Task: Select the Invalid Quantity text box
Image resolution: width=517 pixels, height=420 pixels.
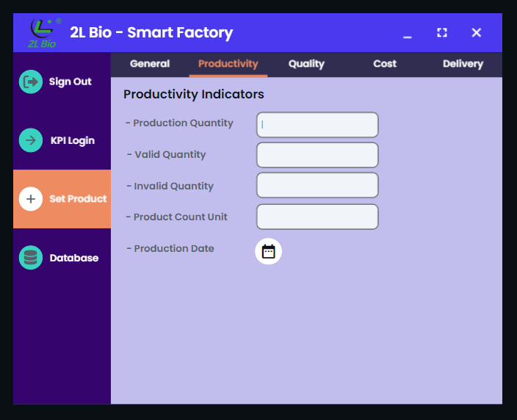Action: click(317, 185)
